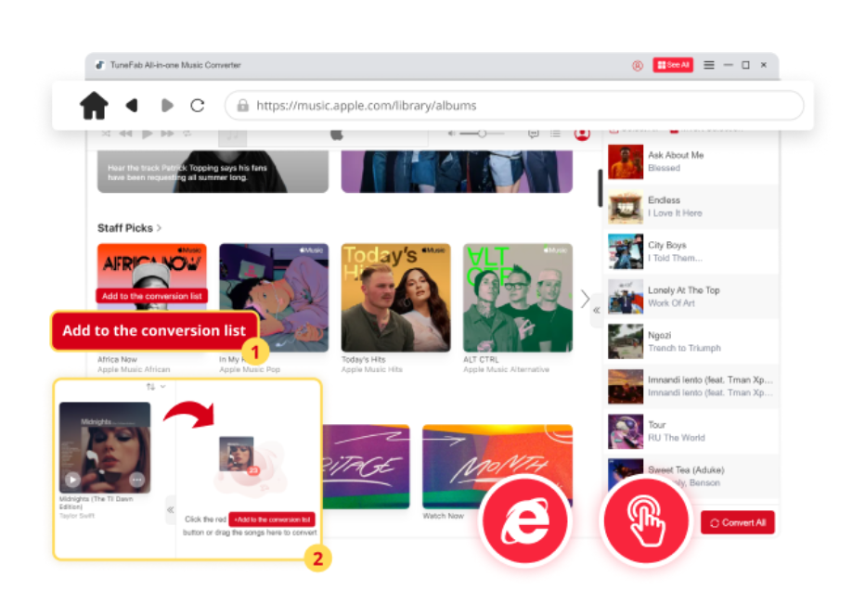Open the orange Month banner thumbnail
865x616 pixels.
tap(497, 466)
